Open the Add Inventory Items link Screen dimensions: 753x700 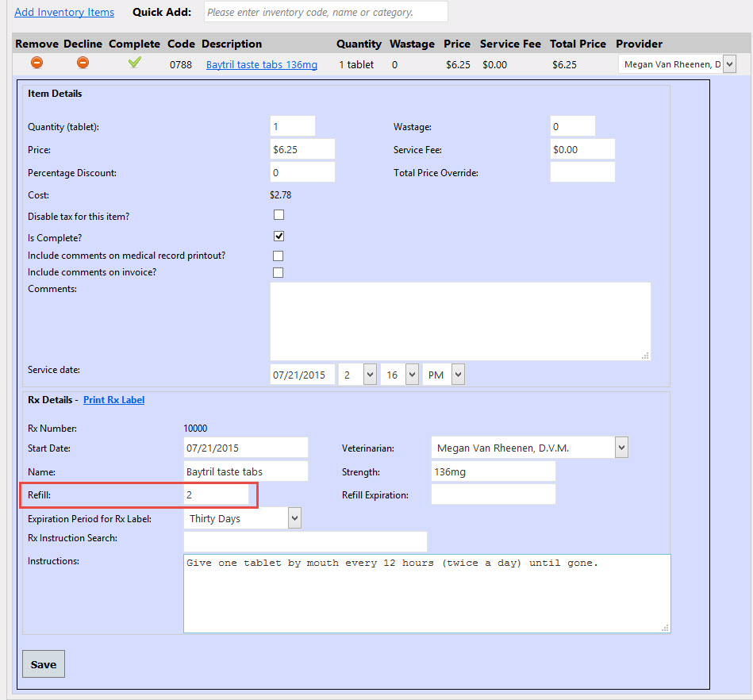coord(64,12)
